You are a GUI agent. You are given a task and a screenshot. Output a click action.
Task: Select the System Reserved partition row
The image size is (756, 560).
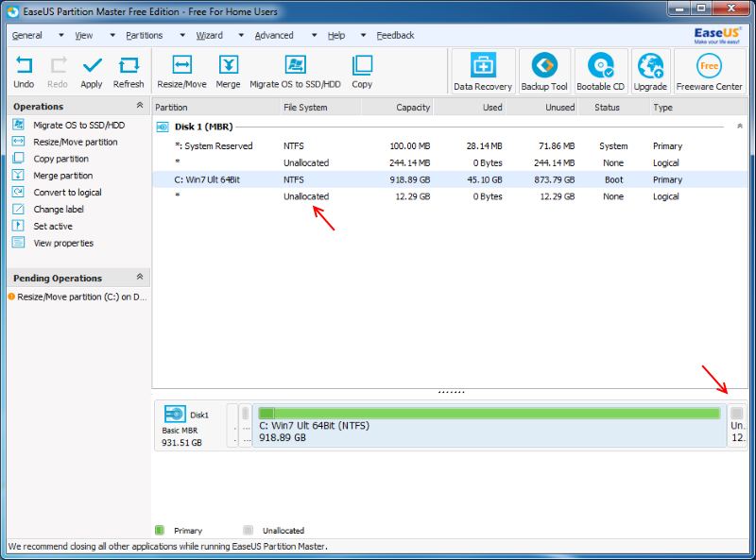tap(450, 146)
